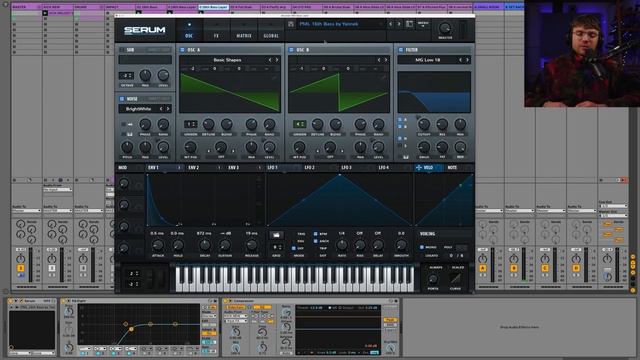This screenshot has width=640, height=360.
Task: Select previous wavetable for OSC A
Action: (x=270, y=60)
